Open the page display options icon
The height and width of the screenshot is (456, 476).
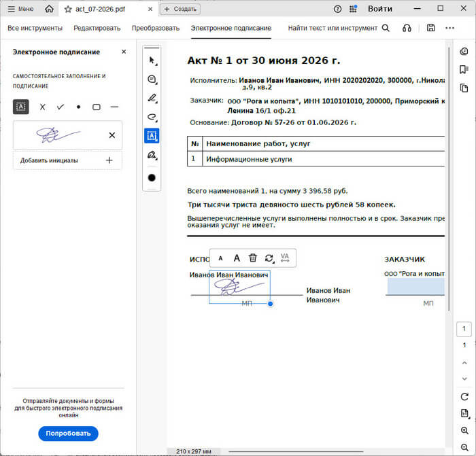(x=464, y=413)
